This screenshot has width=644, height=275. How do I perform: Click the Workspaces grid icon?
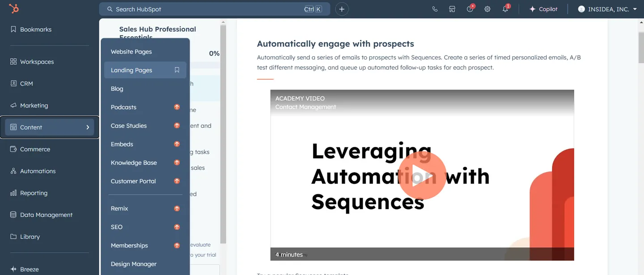(13, 62)
